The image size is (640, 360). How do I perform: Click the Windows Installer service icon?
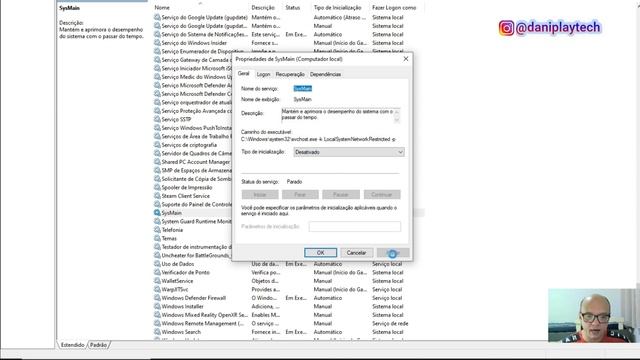coord(157,306)
